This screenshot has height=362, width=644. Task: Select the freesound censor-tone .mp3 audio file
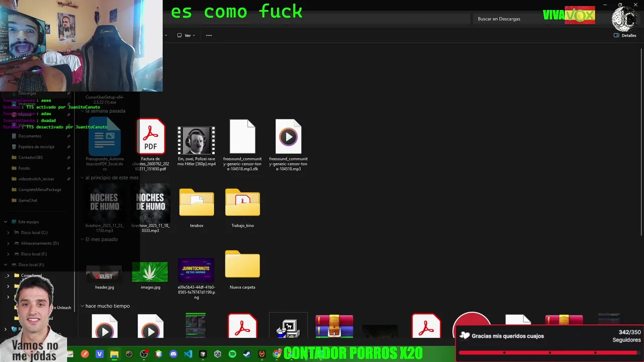coord(288,145)
